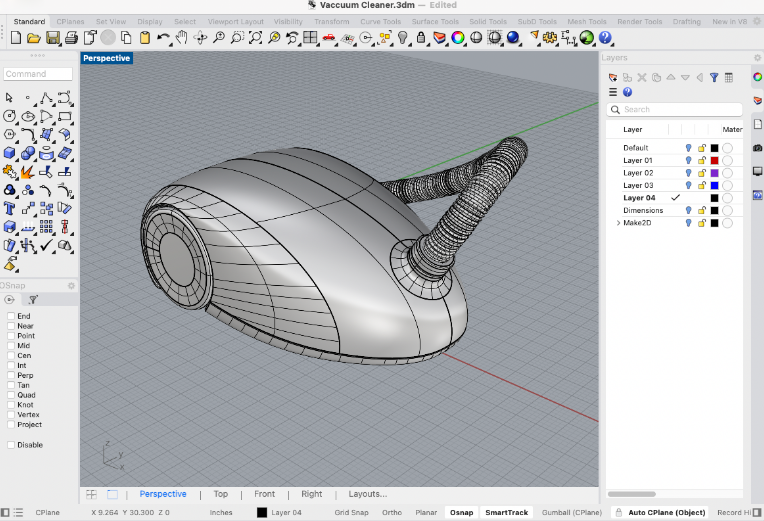Viewport: 764px width, 521px height.
Task: Hide Layer 01 using its lightbulb
Action: [x=688, y=160]
